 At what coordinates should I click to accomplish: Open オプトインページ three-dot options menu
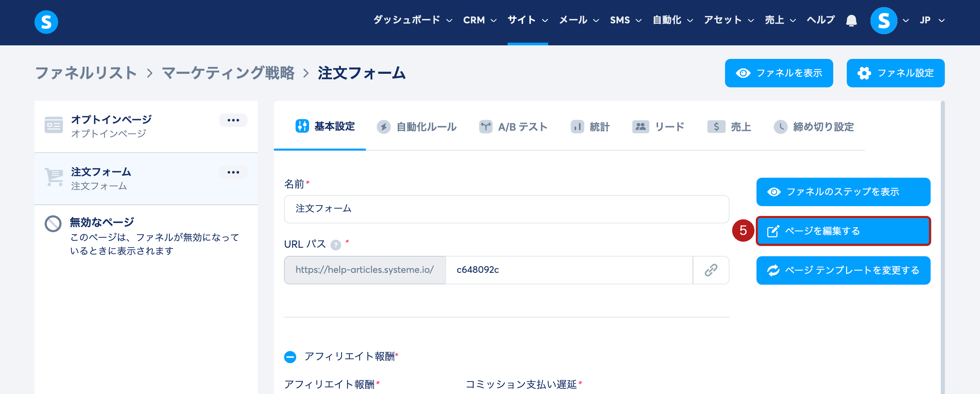click(233, 120)
